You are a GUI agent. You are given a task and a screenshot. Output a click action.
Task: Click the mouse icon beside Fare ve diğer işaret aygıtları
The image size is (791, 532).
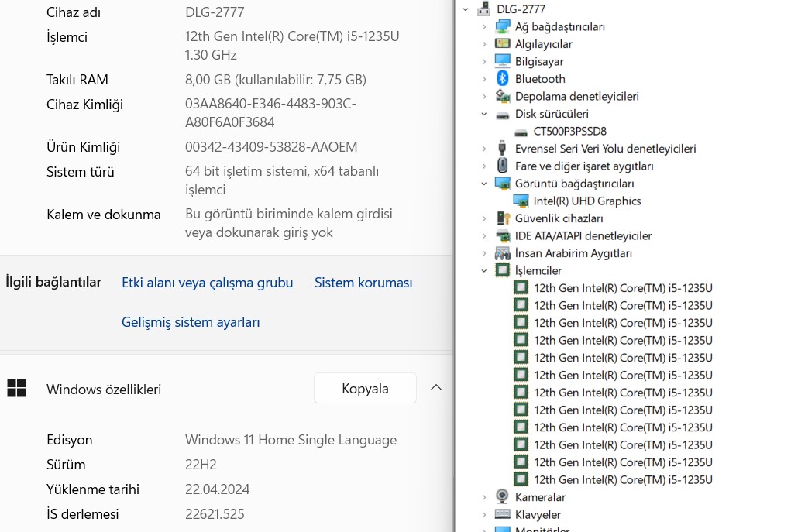503,166
